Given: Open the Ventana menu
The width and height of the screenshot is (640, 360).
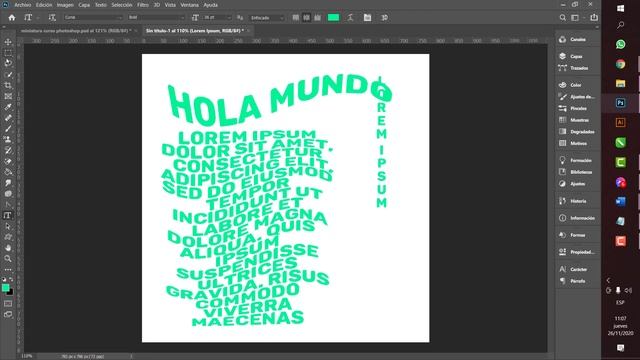Looking at the screenshot, I should click(189, 5).
